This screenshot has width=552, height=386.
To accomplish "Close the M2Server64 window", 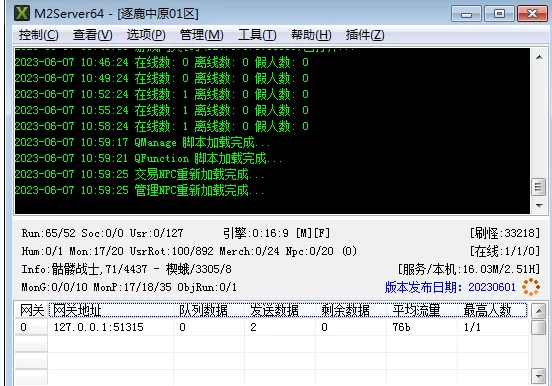I will (532, 14).
